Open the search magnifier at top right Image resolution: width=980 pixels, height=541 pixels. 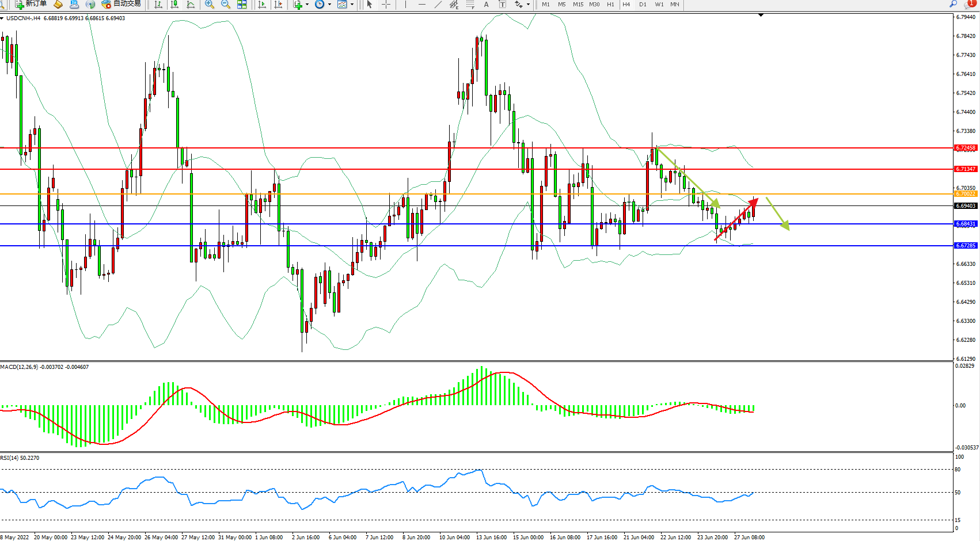[x=953, y=4]
